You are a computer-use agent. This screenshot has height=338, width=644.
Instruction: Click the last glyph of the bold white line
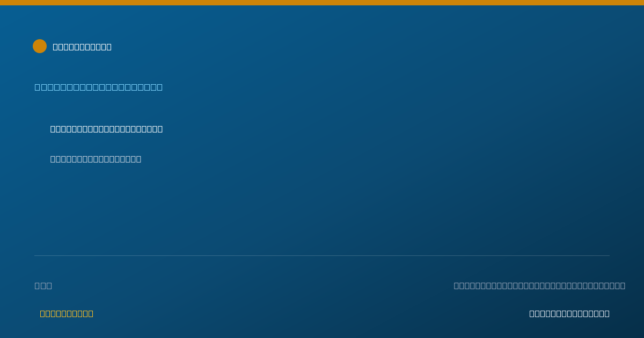pos(160,129)
